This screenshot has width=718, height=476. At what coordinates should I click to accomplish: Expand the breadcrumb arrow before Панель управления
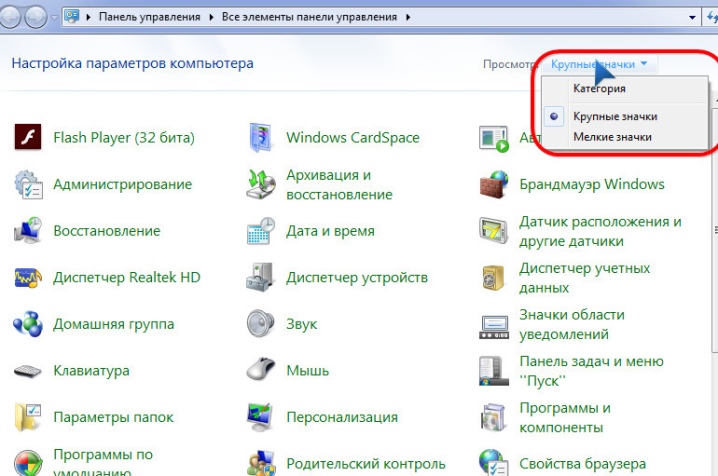pyautogui.click(x=88, y=17)
